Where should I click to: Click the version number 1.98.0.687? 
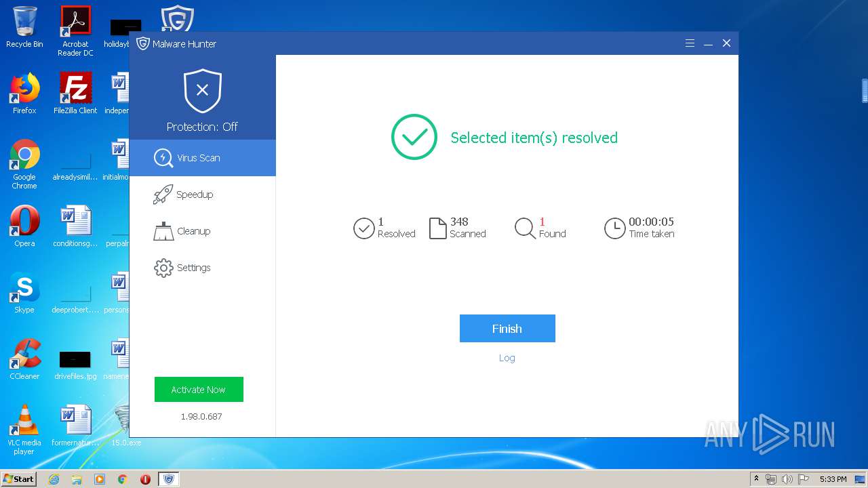(x=201, y=416)
